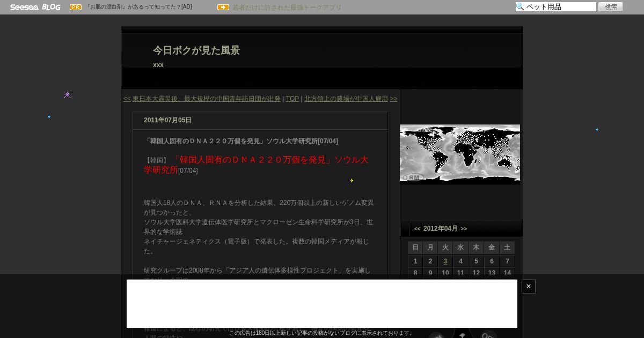
Task: Go to next calendar month >>
Action: tap(464, 229)
